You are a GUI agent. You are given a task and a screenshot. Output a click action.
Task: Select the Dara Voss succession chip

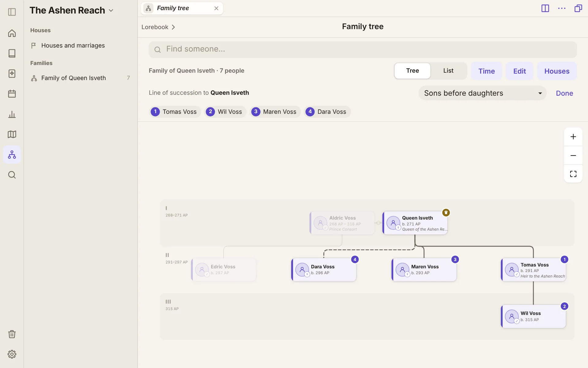pos(327,112)
